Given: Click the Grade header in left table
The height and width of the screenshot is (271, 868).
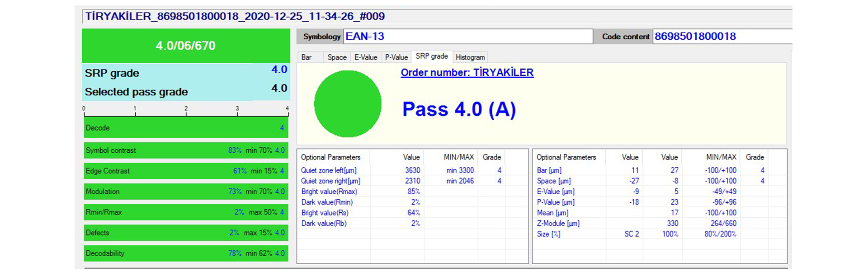Looking at the screenshot, I should point(492,157).
